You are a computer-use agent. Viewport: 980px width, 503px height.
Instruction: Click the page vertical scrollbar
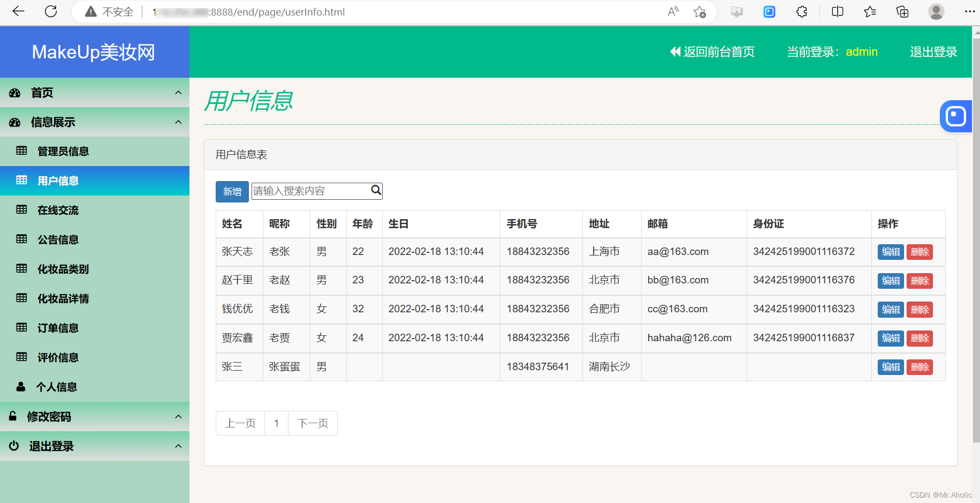pos(976,239)
